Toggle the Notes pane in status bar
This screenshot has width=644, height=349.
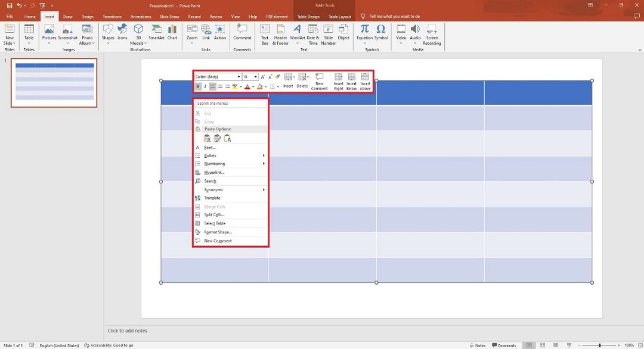click(478, 345)
